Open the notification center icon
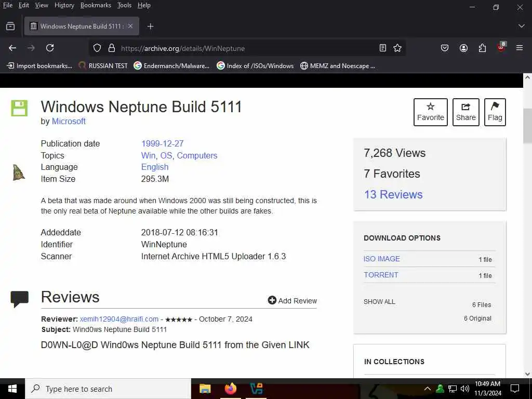This screenshot has height=399, width=532. pyautogui.click(x=515, y=389)
